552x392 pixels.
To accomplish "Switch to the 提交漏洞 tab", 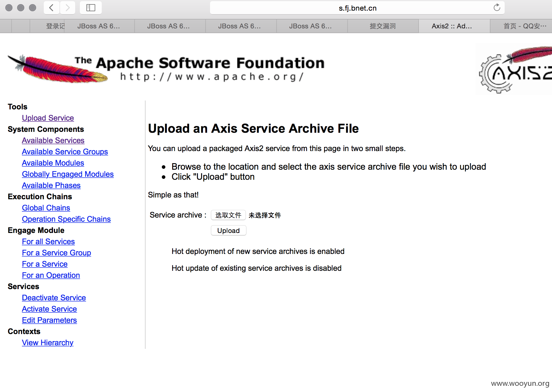I will [x=383, y=26].
